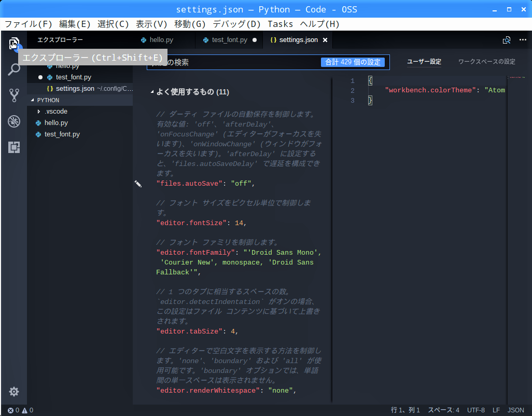Open the ヘルプ(H) menu
Screen dimensions: 532x416
tap(319, 24)
